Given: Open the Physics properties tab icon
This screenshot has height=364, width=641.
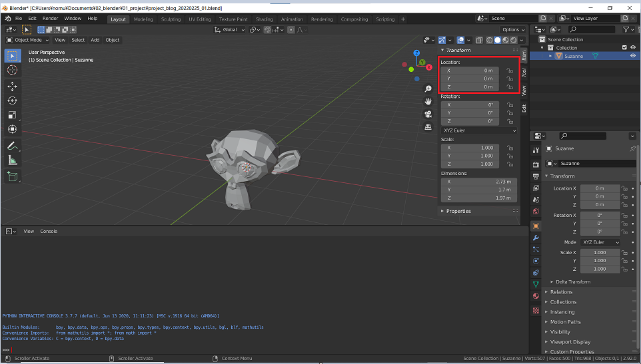Looking at the screenshot, I should (x=536, y=261).
